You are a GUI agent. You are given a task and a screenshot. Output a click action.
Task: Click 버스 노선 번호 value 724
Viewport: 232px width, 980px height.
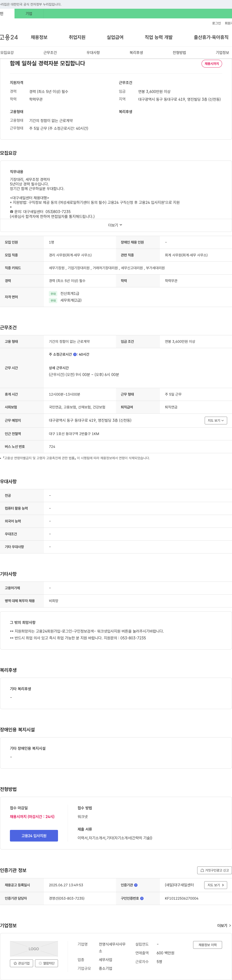tap(52, 447)
